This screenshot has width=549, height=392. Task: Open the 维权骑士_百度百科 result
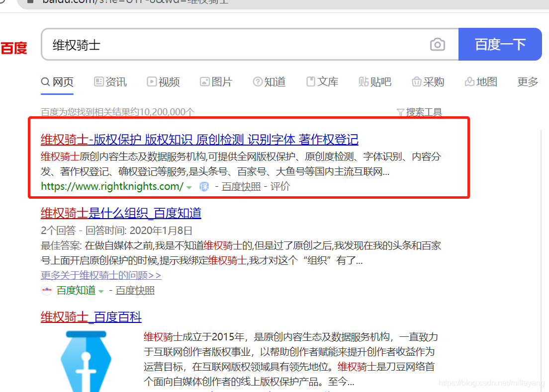pos(91,317)
